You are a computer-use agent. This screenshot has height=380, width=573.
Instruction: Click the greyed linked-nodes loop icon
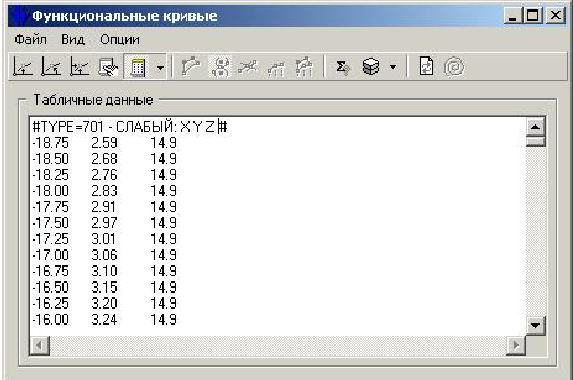[220, 67]
